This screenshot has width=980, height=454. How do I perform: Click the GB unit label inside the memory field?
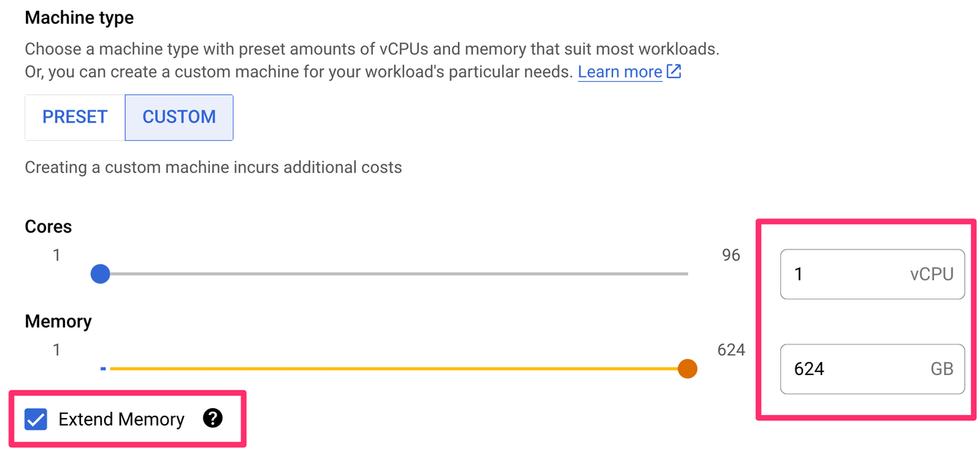(x=941, y=369)
